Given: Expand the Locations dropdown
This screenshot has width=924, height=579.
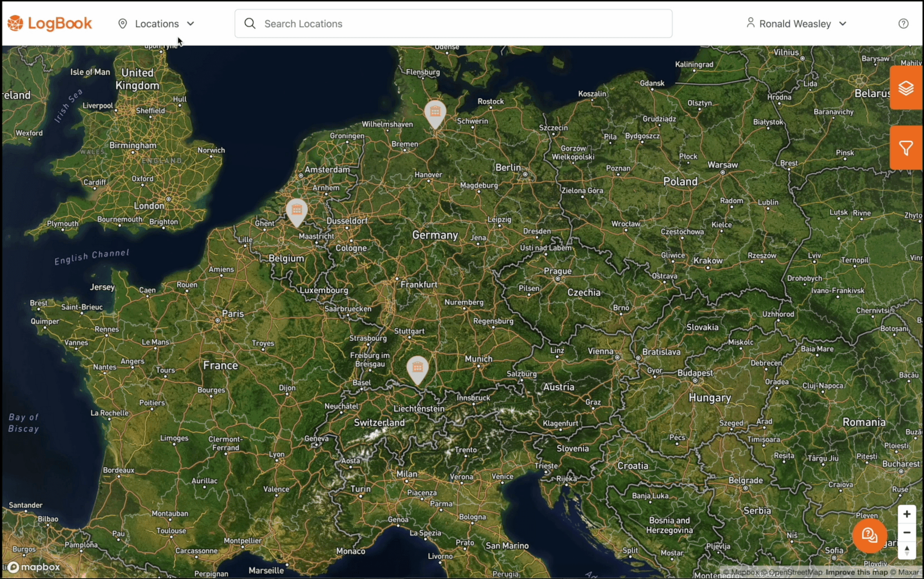Looking at the screenshot, I should pos(157,24).
